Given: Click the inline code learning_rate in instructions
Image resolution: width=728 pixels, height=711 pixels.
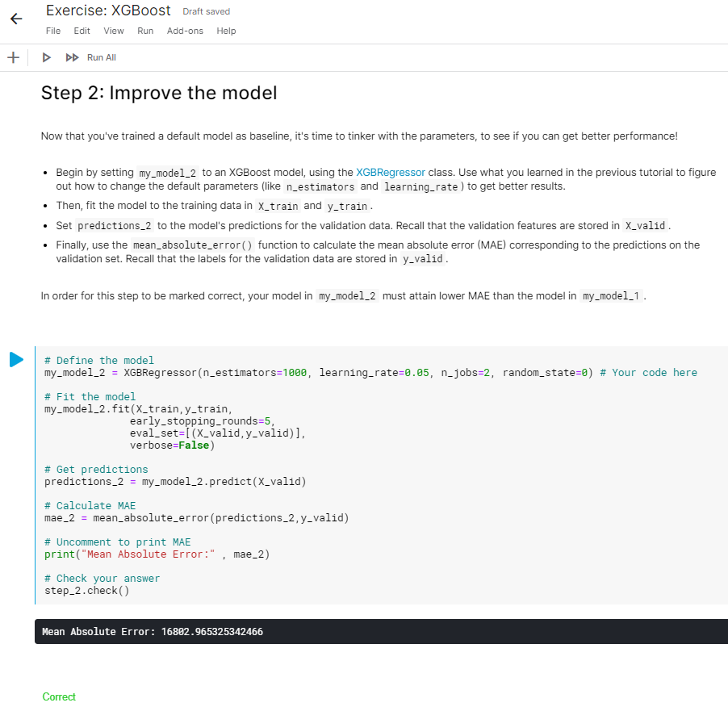Looking at the screenshot, I should (420, 186).
